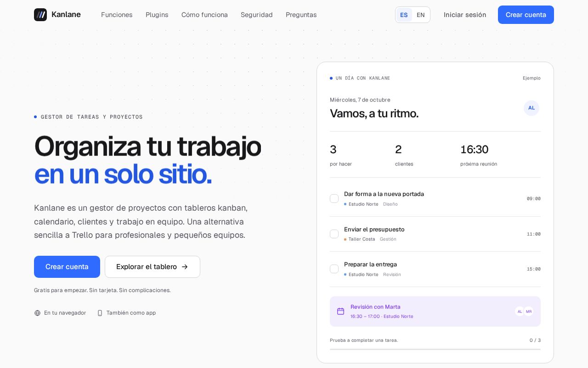The image size is (588, 368).
Task: Click the Gestión tag
Action: pyautogui.click(x=388, y=239)
